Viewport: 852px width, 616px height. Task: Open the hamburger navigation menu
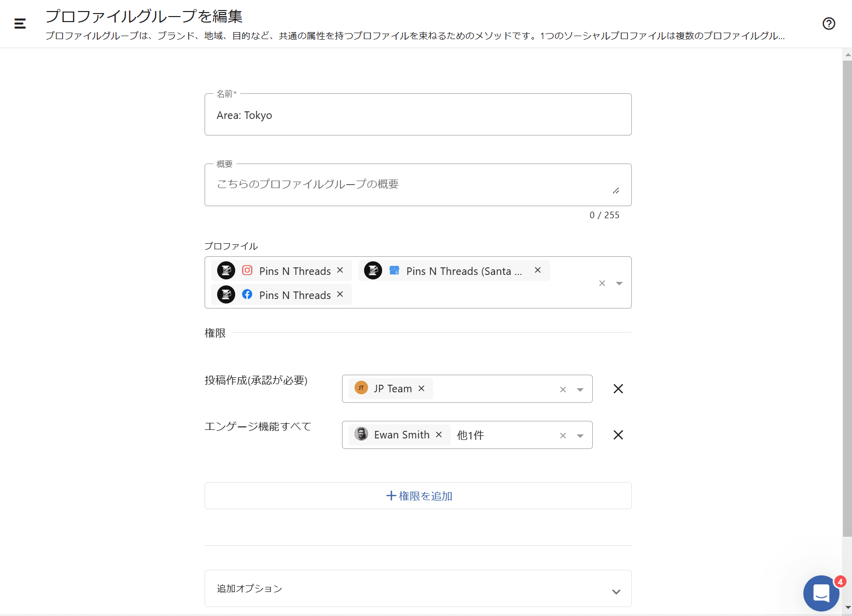20,24
